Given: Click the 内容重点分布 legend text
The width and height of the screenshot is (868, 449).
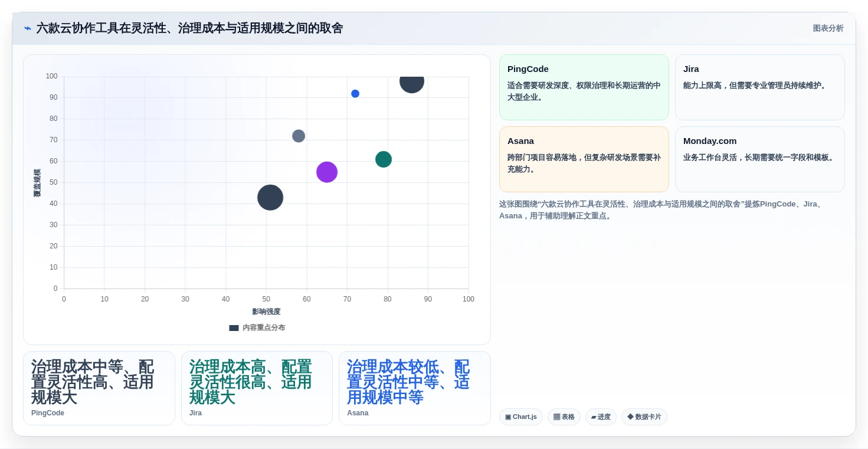Looking at the screenshot, I should tap(264, 327).
